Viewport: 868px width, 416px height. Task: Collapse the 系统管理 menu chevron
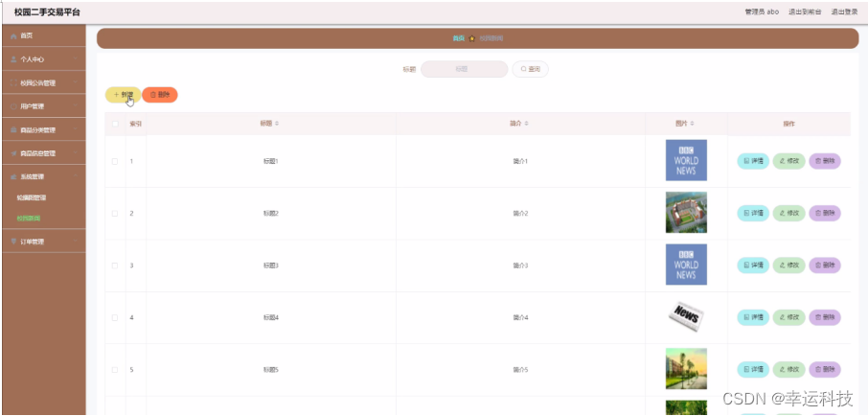coord(76,176)
